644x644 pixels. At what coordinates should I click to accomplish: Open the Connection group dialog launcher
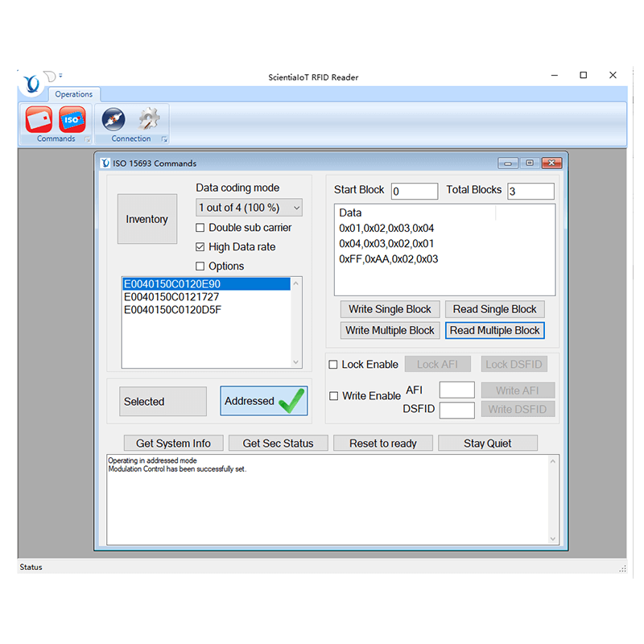tap(164, 139)
